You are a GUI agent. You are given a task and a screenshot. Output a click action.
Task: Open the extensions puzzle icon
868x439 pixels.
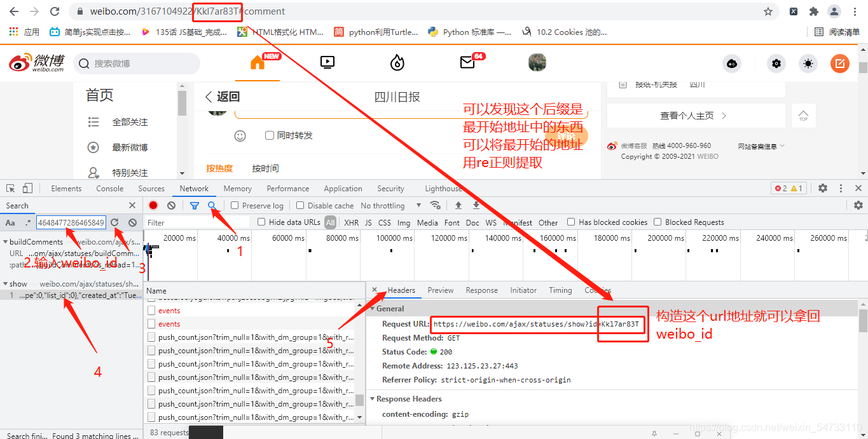pos(813,11)
